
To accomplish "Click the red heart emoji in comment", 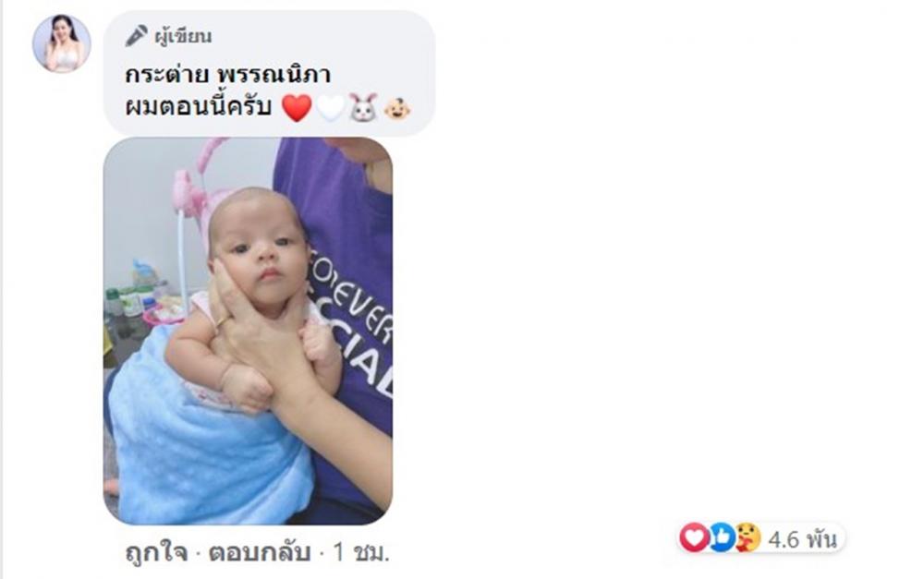I will coord(297,108).
